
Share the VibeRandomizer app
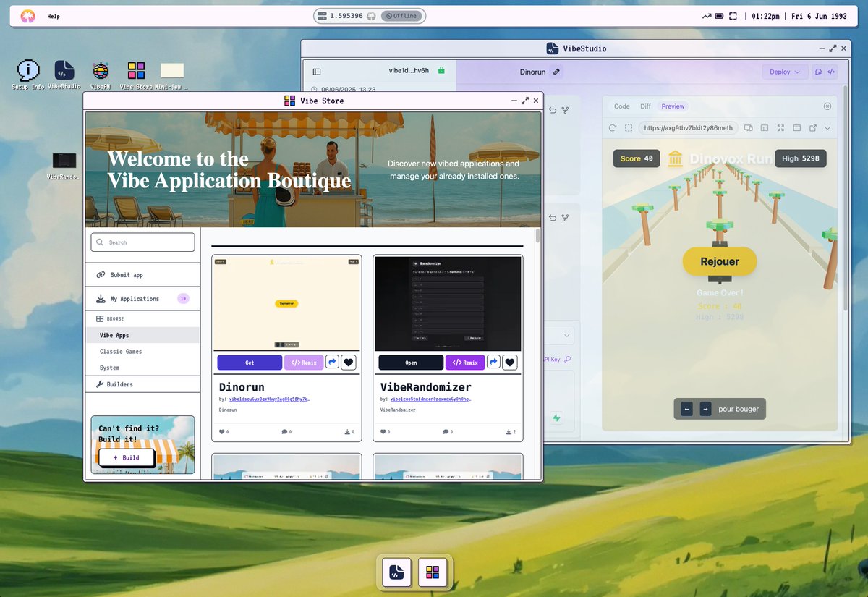[493, 363]
